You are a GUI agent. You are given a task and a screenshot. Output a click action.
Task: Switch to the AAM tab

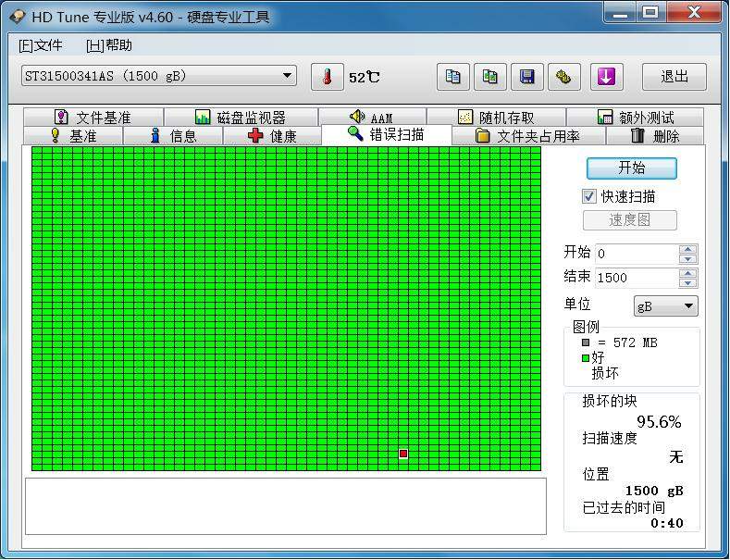click(x=373, y=117)
